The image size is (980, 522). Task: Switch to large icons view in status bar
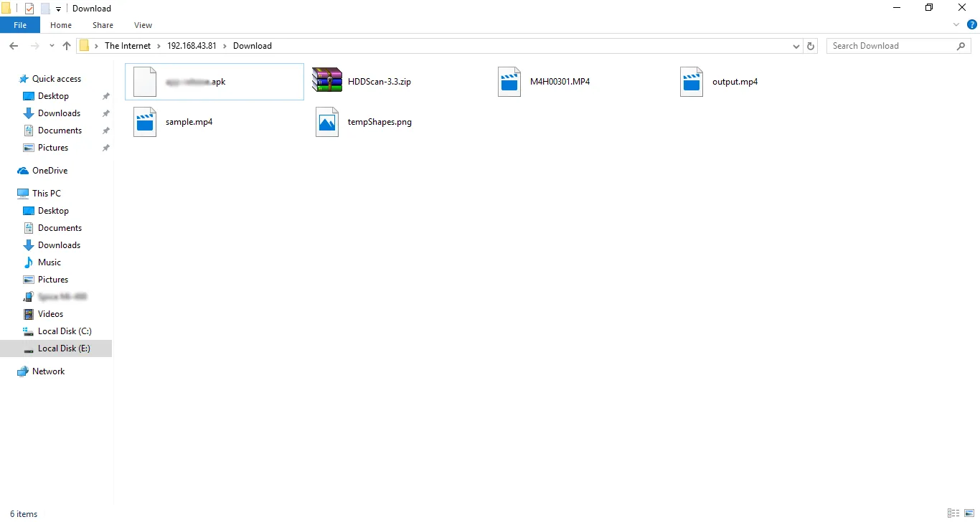[x=969, y=513]
